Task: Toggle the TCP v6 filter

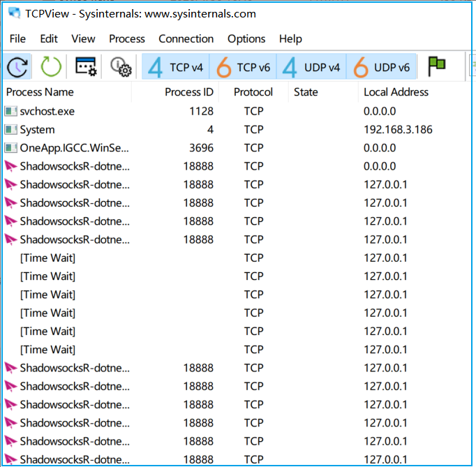Action: pyautogui.click(x=243, y=67)
